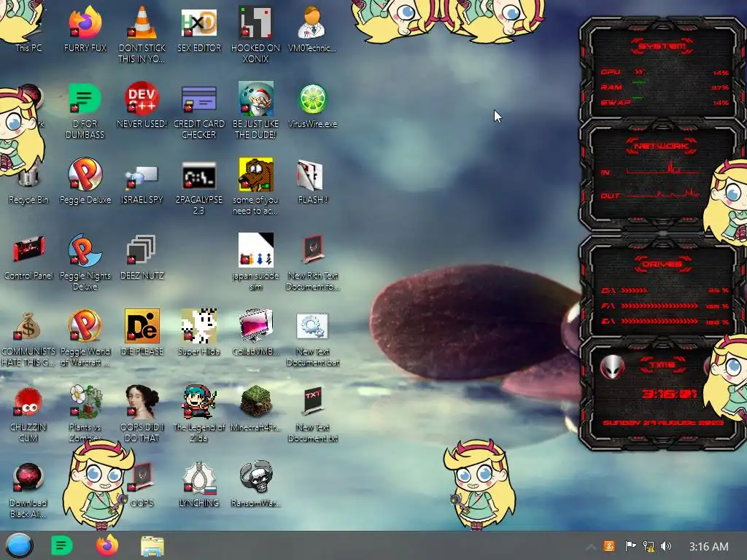Open the 3:16 AM taskbar clock
This screenshot has height=560, width=747.
(708, 547)
